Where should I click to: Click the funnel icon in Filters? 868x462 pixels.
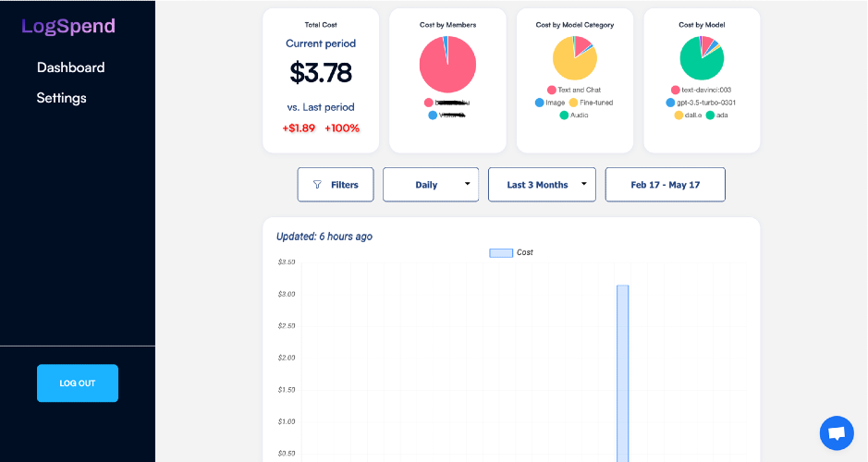point(318,185)
